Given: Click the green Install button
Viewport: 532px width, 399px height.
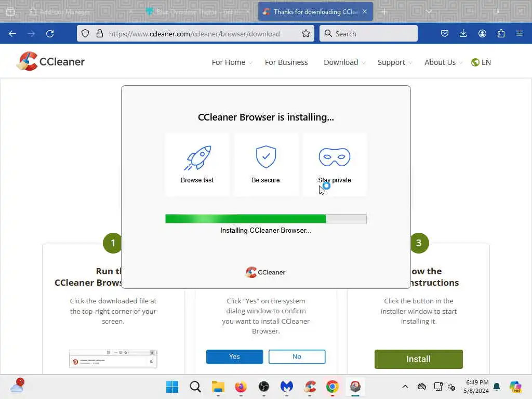Looking at the screenshot, I should [418, 359].
